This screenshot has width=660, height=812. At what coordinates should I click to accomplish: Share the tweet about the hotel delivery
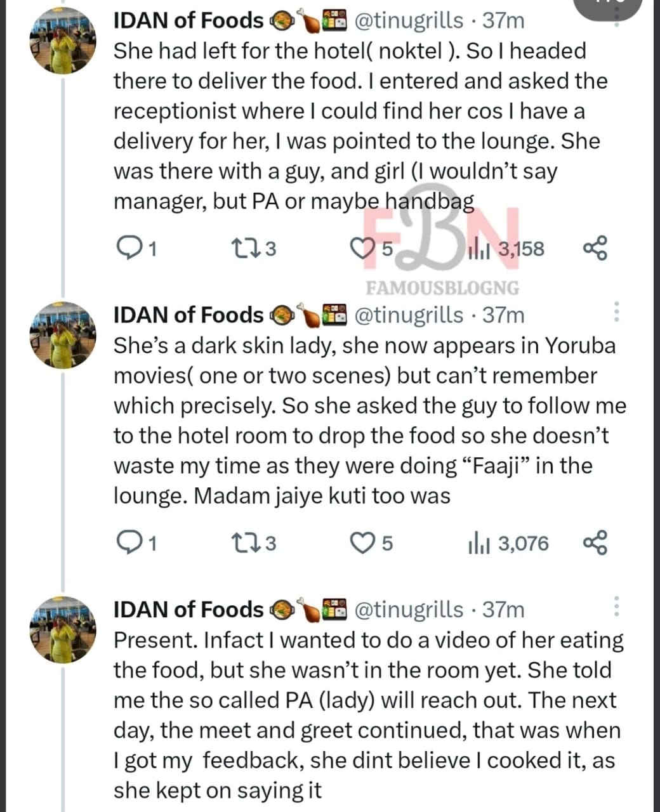(595, 248)
